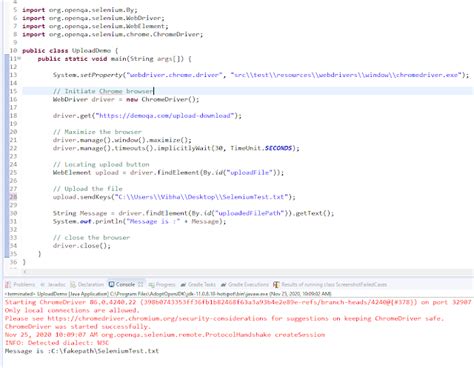Click the Initiate Chrome browser comment
Screen dimensions: 474x368
point(103,91)
